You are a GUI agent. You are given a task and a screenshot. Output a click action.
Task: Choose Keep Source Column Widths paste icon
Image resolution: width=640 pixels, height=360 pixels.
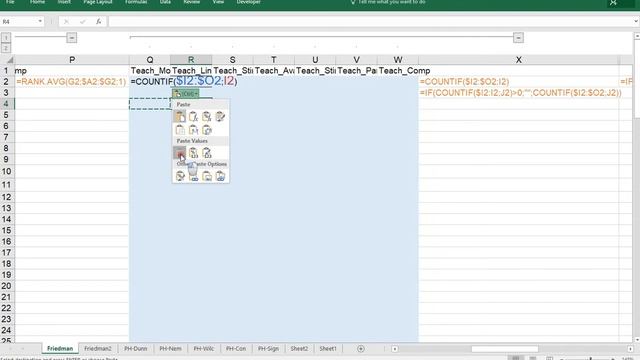pos(193,130)
